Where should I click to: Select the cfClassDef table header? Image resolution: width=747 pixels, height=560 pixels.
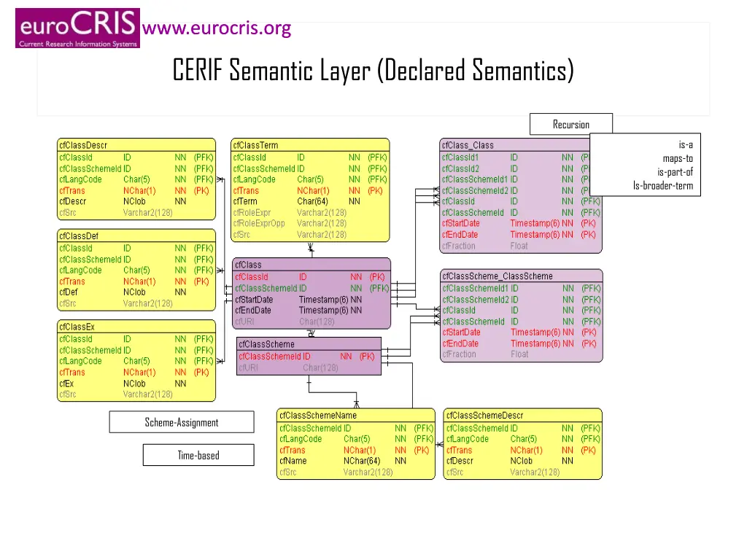tap(136, 236)
